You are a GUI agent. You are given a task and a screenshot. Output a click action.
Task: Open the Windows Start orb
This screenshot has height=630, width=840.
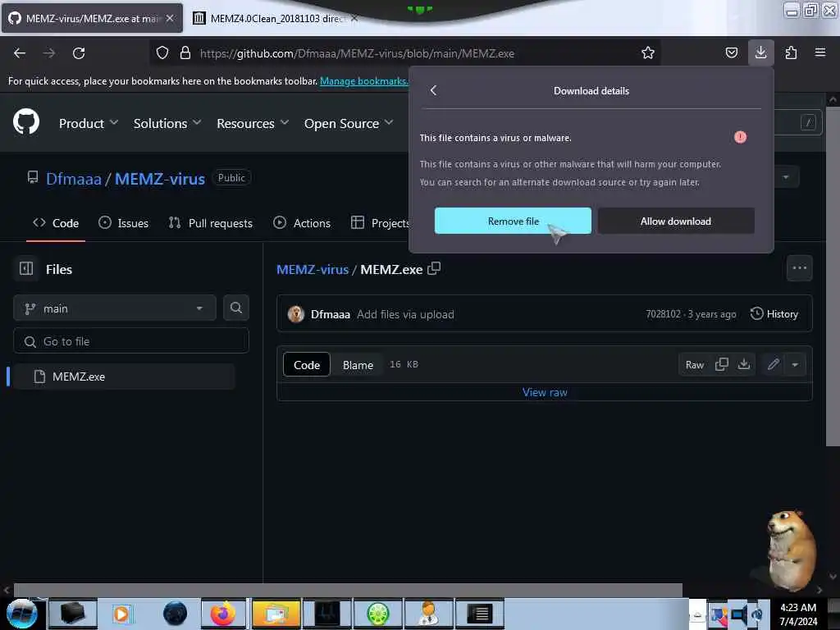[x=21, y=614]
